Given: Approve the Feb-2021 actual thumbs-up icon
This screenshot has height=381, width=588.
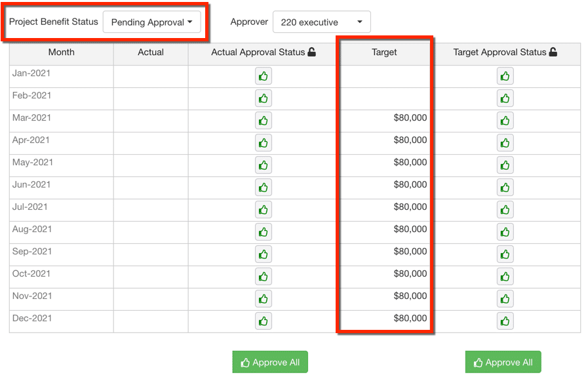Looking at the screenshot, I should pos(264,98).
